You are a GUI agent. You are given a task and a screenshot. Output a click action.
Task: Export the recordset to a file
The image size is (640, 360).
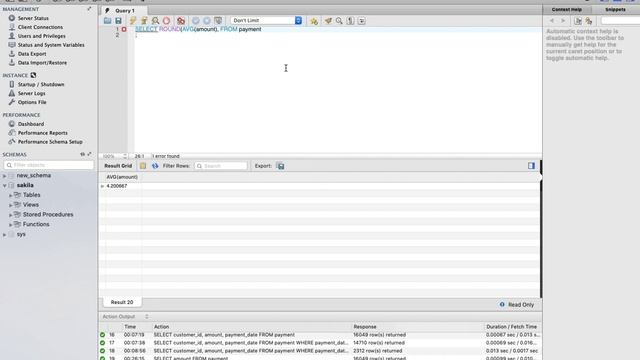click(280, 166)
